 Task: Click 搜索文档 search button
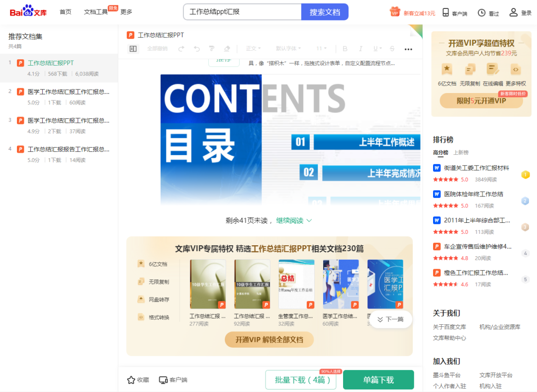(325, 12)
